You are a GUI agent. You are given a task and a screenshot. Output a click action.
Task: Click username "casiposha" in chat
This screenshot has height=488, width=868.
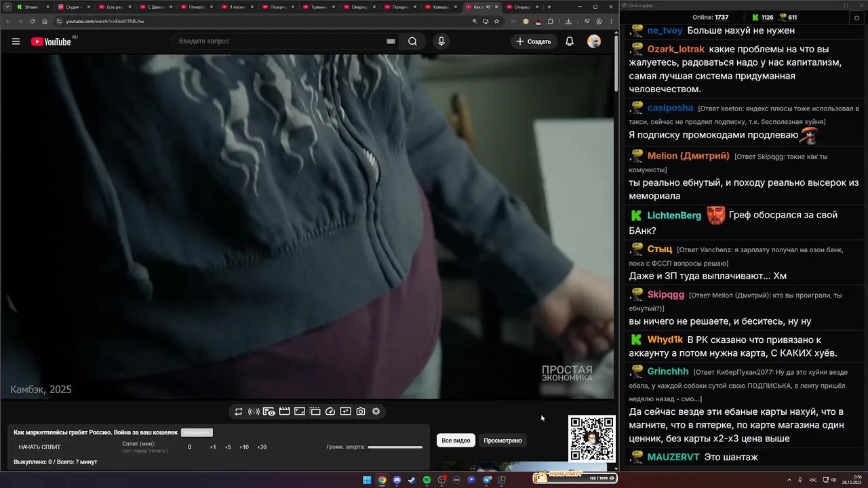(670, 108)
